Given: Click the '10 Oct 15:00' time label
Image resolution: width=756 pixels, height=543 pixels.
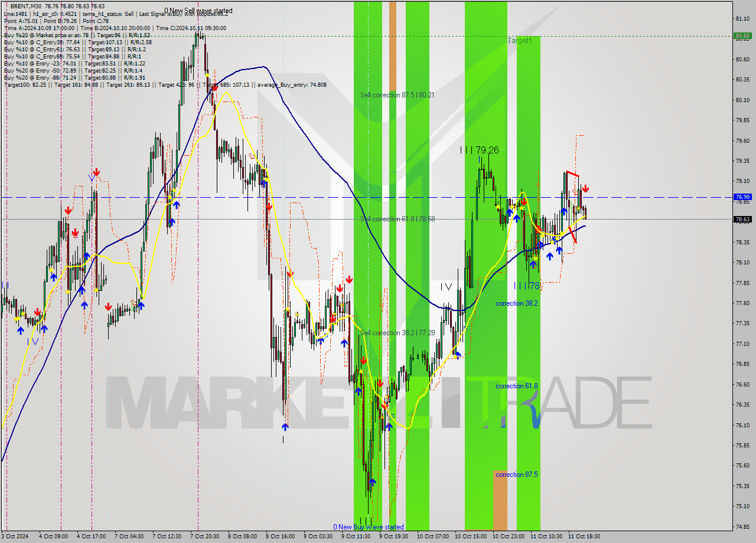Looking at the screenshot, I should [471, 537].
